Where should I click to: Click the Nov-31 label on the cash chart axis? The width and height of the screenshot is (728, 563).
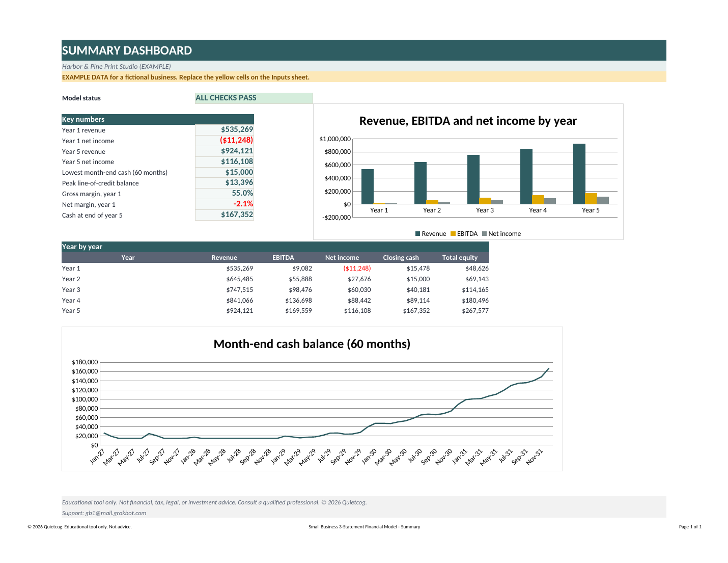[535, 456]
